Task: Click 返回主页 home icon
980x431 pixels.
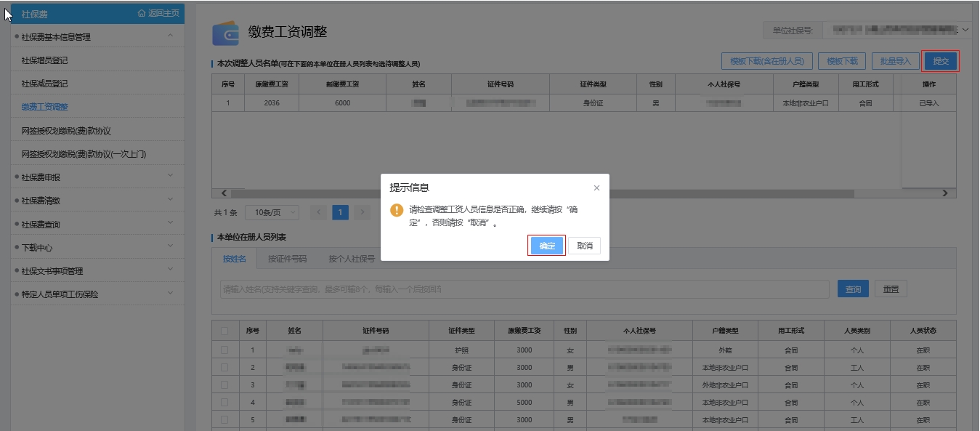Action: coord(142,13)
